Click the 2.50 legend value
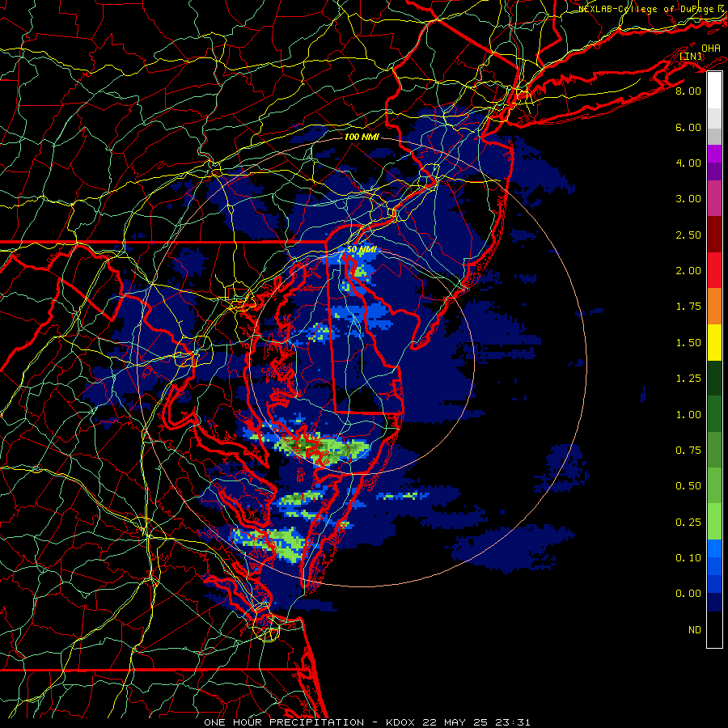The width and height of the screenshot is (728, 728). click(688, 235)
